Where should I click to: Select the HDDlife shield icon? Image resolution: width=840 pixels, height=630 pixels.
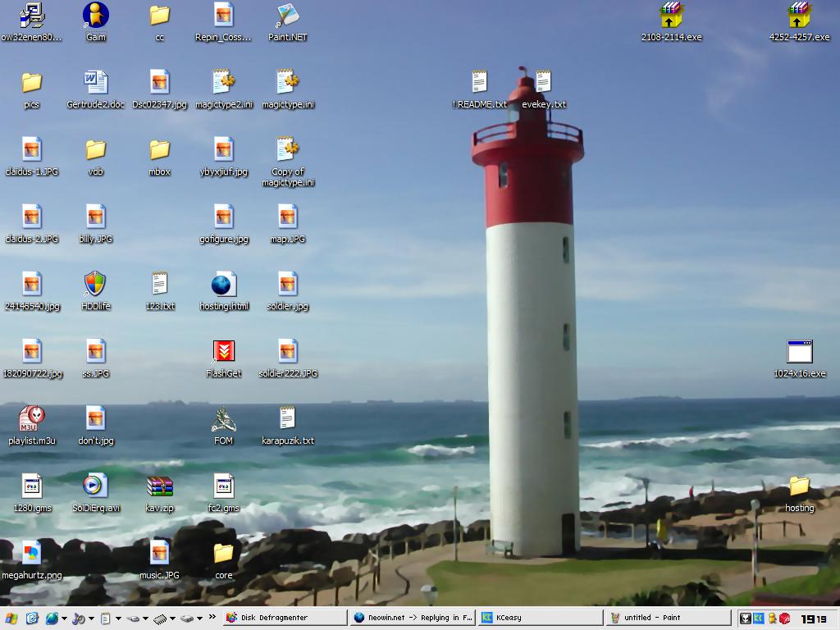[x=95, y=285]
